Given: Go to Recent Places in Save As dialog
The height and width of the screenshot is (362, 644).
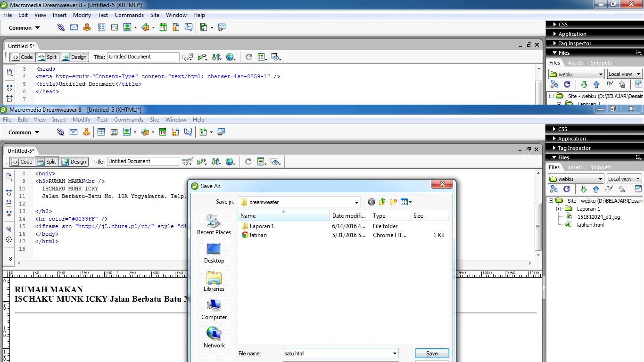Looking at the screenshot, I should point(214,225).
